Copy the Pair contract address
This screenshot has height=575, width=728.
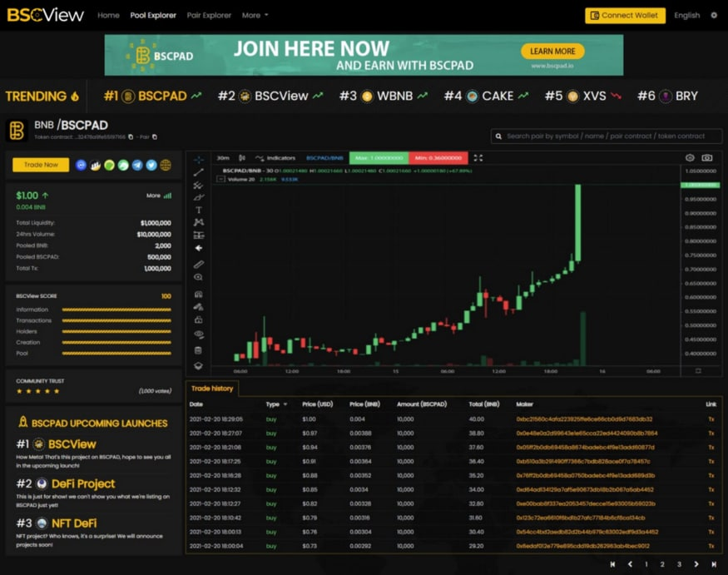(x=155, y=137)
